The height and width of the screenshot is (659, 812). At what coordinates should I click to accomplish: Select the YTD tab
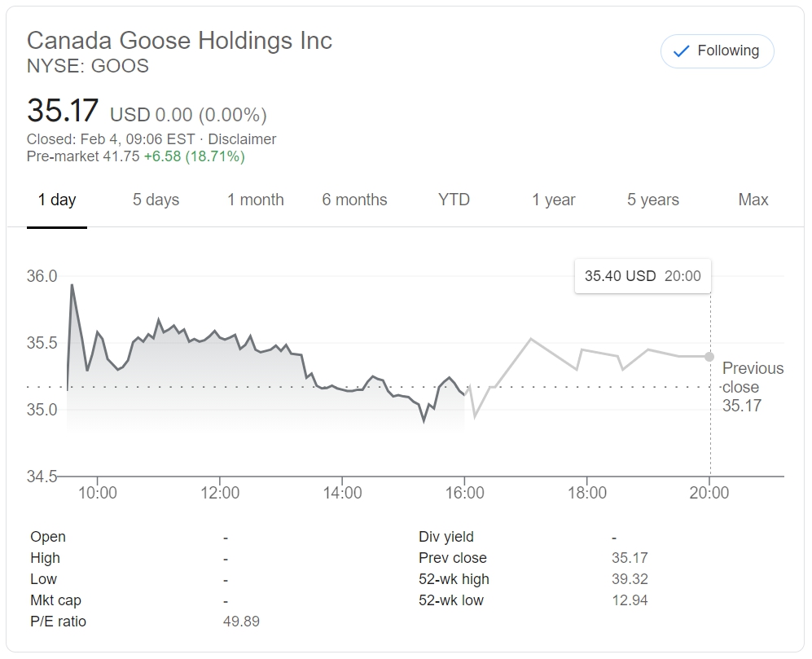pyautogui.click(x=454, y=200)
